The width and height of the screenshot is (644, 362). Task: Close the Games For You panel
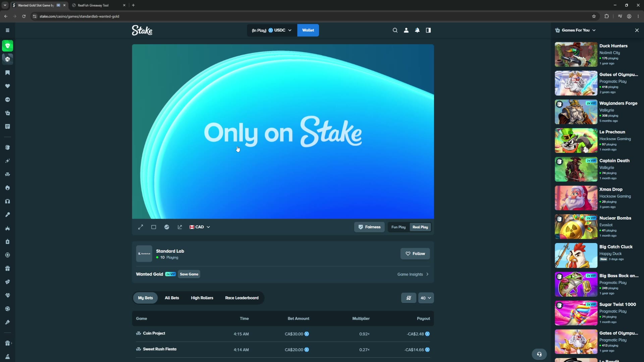click(x=637, y=30)
